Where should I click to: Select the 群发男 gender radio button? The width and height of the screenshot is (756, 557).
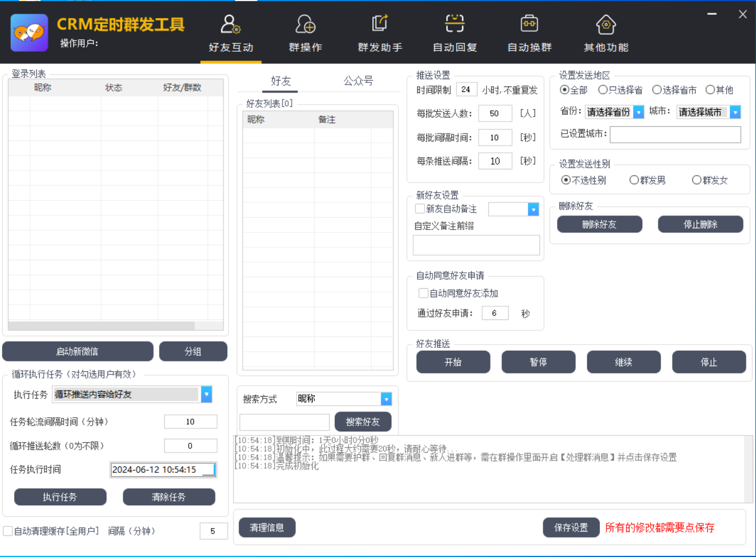tap(634, 180)
